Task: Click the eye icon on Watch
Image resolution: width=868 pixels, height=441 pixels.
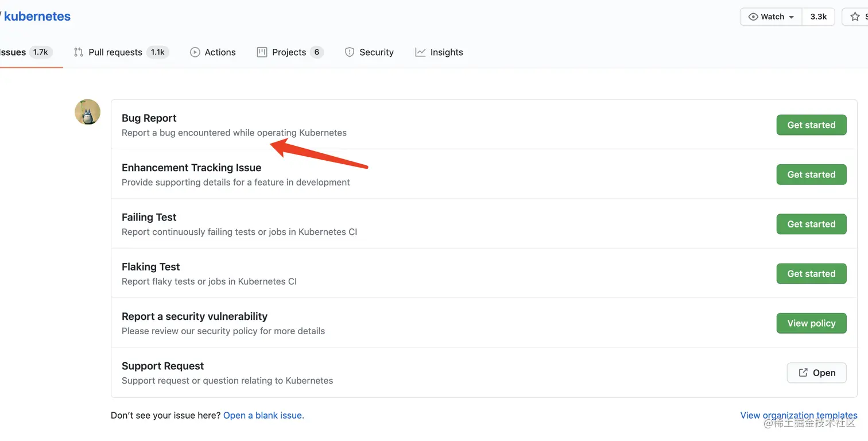Action: click(x=754, y=17)
